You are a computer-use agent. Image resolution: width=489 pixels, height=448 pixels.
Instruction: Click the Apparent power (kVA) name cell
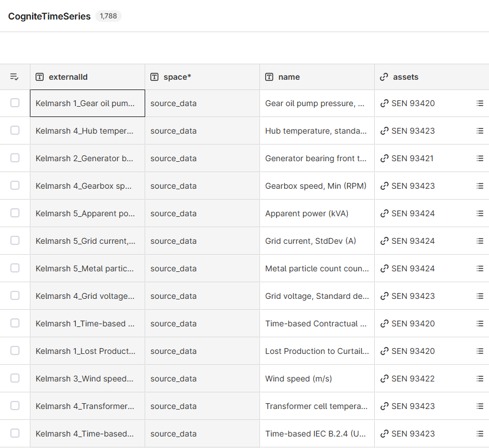point(317,213)
